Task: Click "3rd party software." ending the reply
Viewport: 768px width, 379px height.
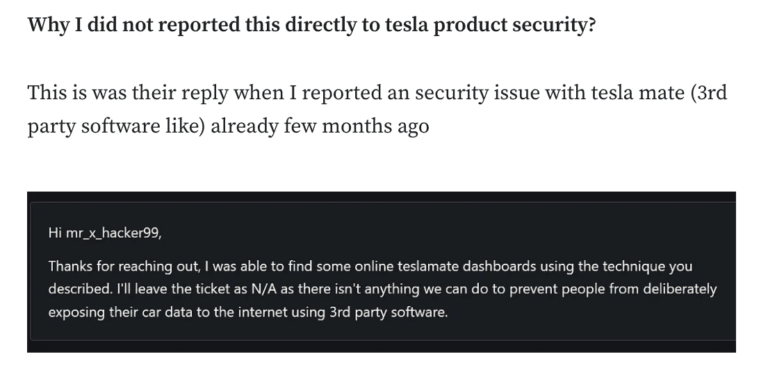Action: (x=388, y=312)
